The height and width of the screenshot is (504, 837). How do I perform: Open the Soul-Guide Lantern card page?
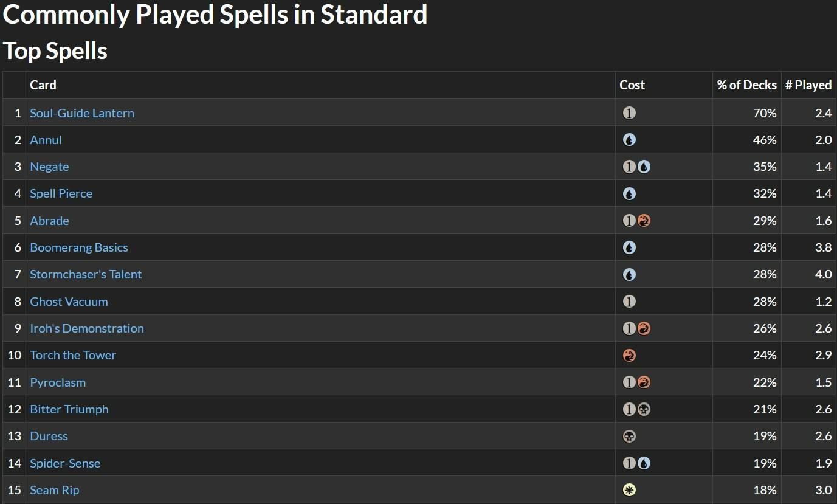82,112
